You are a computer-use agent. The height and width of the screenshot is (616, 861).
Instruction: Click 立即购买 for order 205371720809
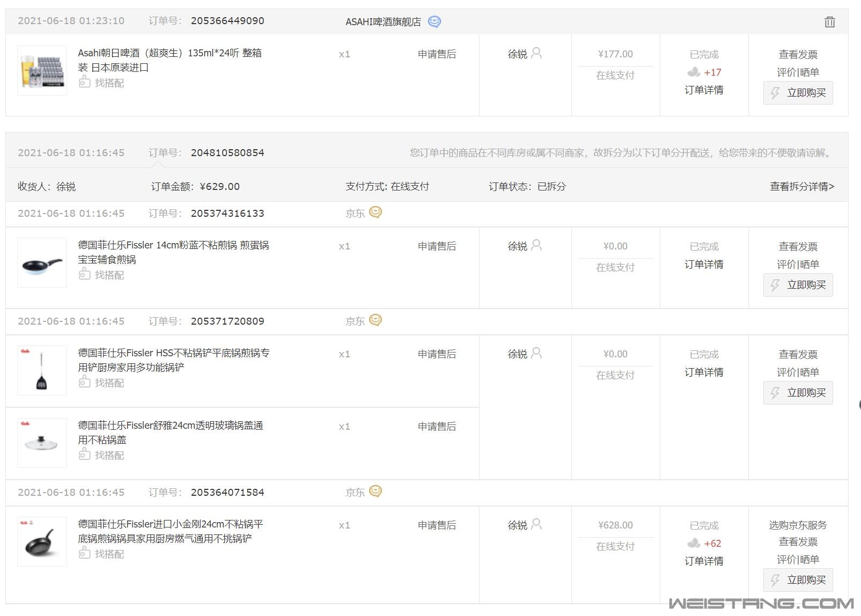(x=798, y=393)
